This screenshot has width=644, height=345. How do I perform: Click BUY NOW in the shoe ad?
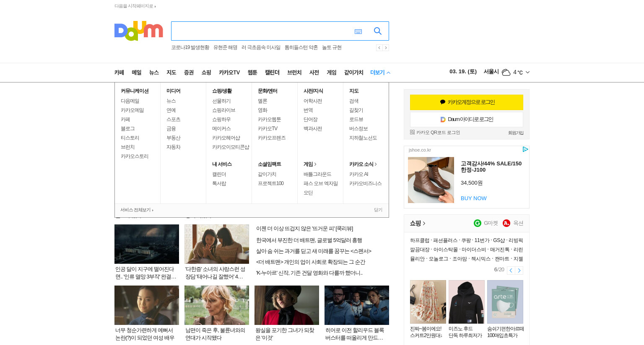point(474,198)
